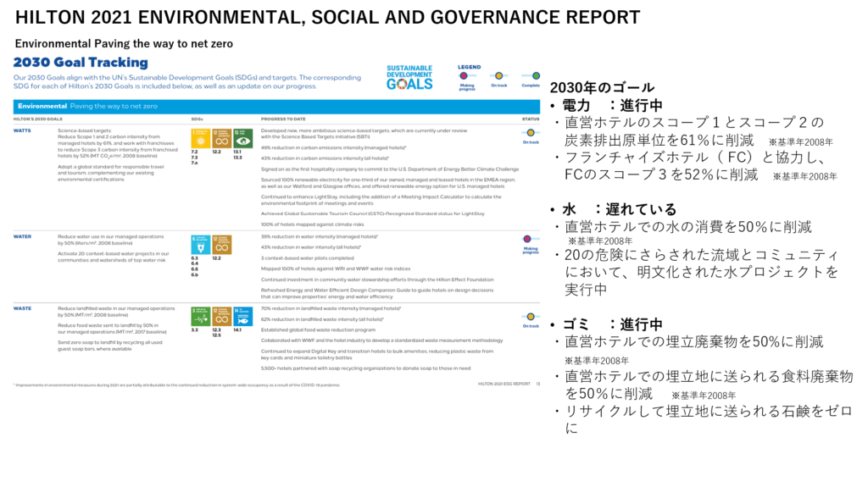Image resolution: width=868 pixels, height=487 pixels.
Task: Click the subtitle Environmental Paving the way to net zero
Action: 124,44
